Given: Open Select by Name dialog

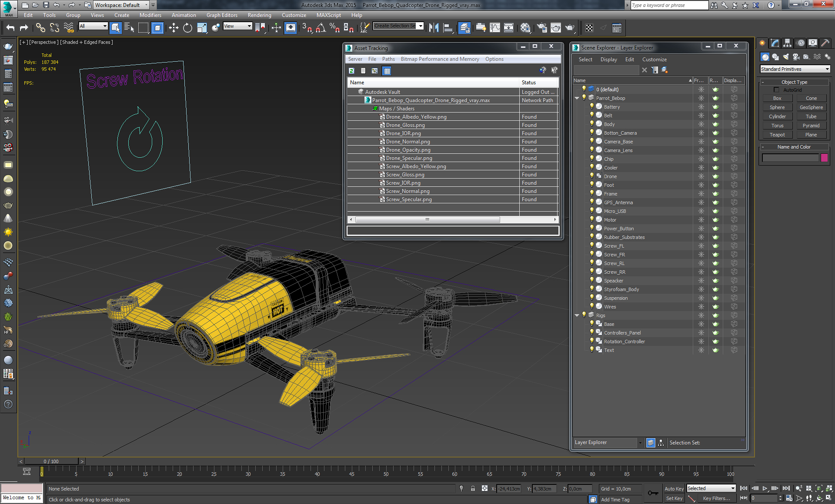Looking at the screenshot, I should coord(129,28).
